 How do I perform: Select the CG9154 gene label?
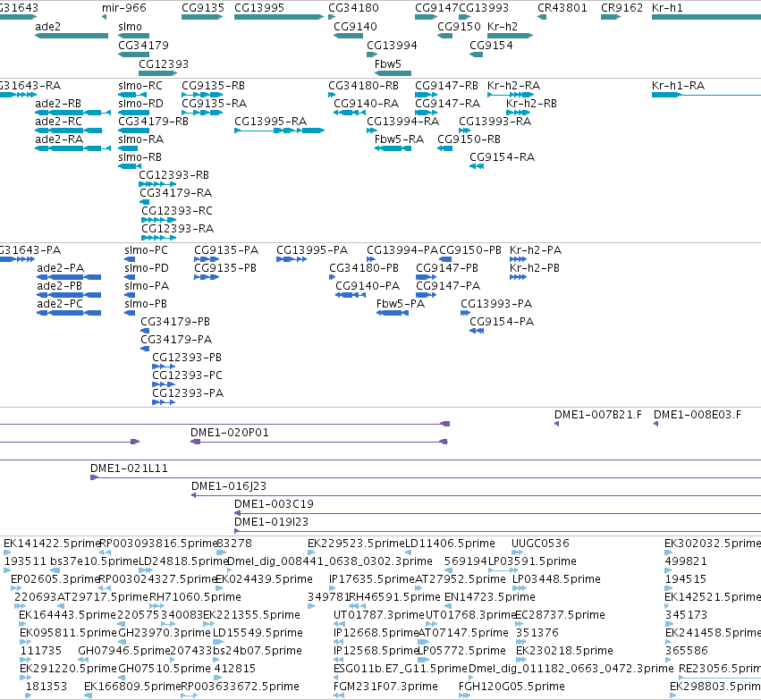(491, 45)
